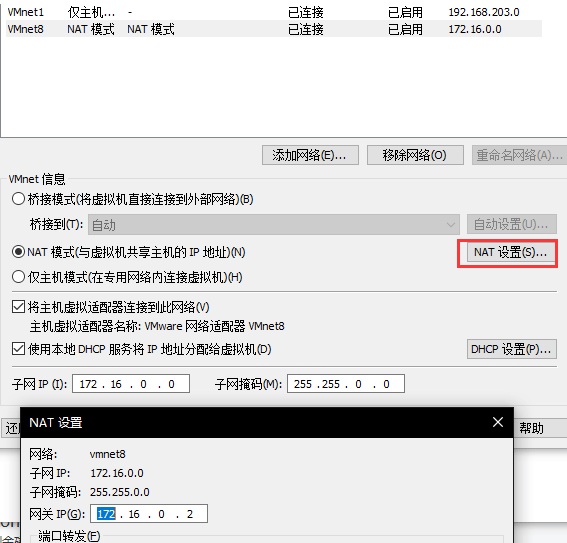Viewport: 567px width, 543px height.
Task: Click the 255.255.0.0 subnet mask in NAT dialog
Action: pos(120,492)
